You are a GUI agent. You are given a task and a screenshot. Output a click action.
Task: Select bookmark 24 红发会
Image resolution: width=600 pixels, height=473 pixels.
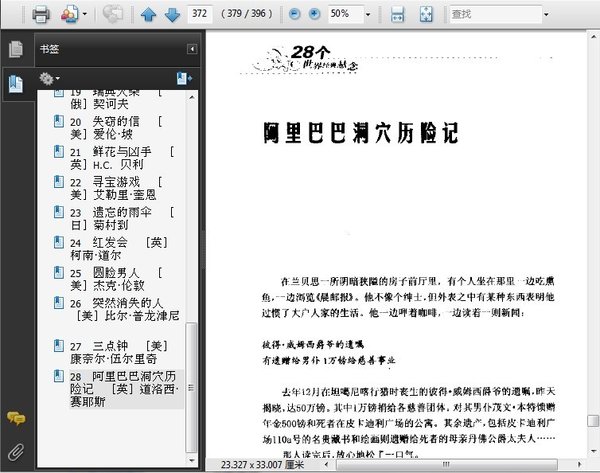tap(119, 249)
